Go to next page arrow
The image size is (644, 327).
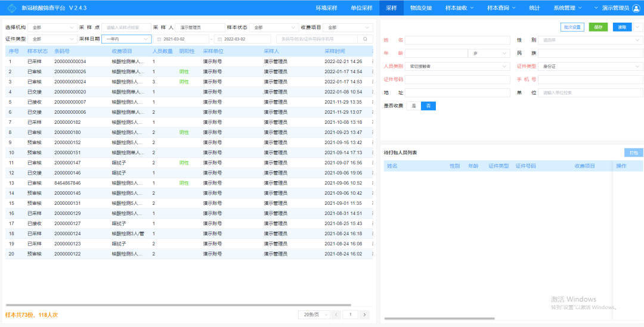click(365, 314)
